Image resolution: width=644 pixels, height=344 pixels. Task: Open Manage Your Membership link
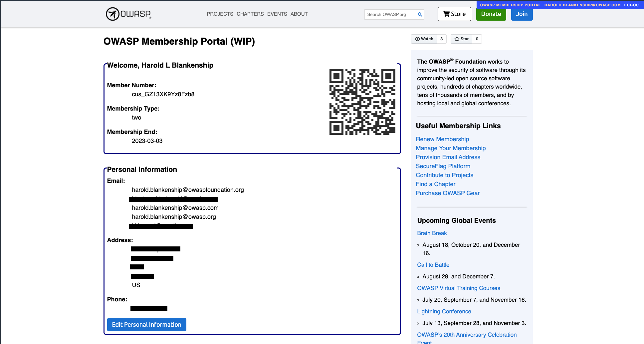coord(451,148)
